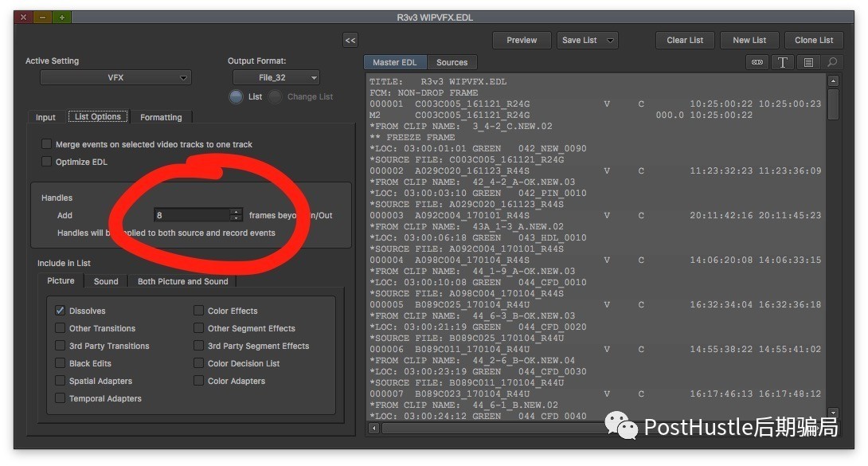Open the File_32 Output Format dropdown

[276, 78]
